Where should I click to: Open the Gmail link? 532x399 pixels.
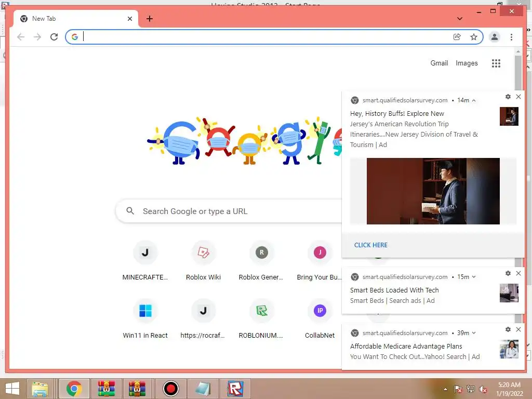[x=439, y=63]
